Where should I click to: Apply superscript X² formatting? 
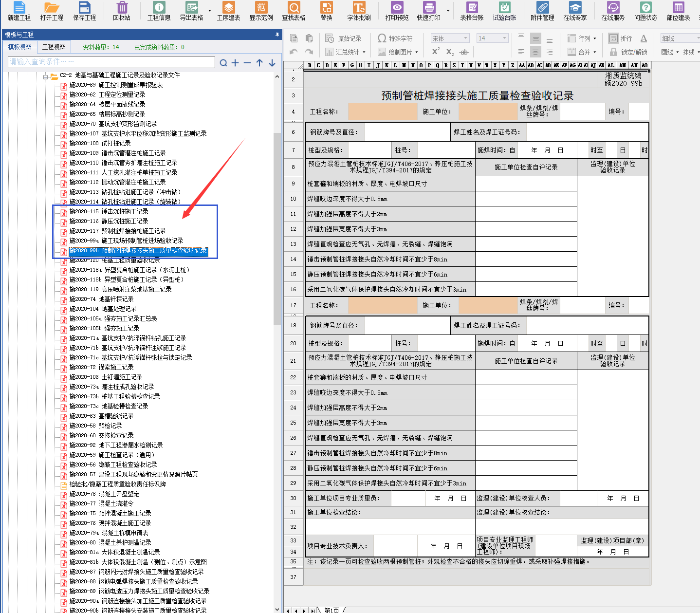(436, 52)
